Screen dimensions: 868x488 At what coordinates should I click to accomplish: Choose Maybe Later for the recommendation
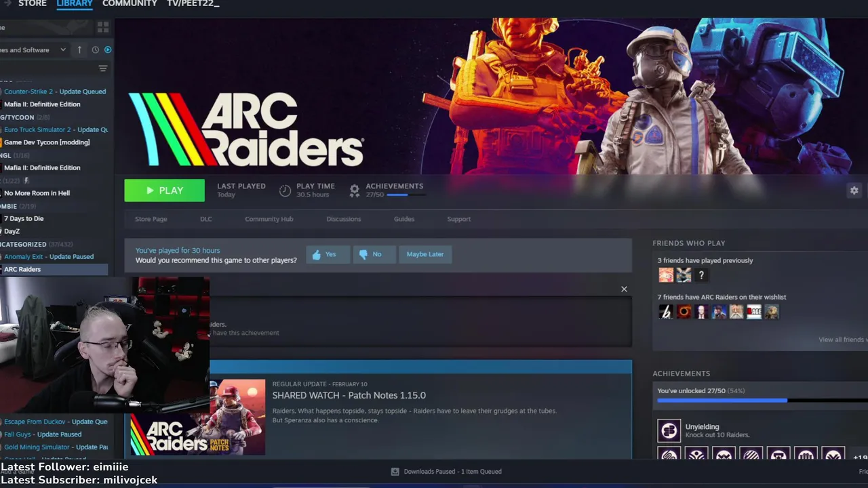point(425,254)
